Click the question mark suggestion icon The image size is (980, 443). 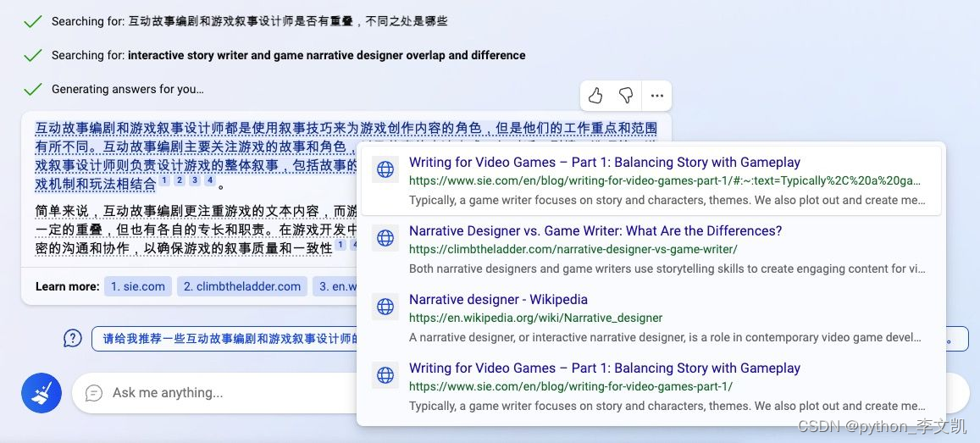[x=73, y=339]
